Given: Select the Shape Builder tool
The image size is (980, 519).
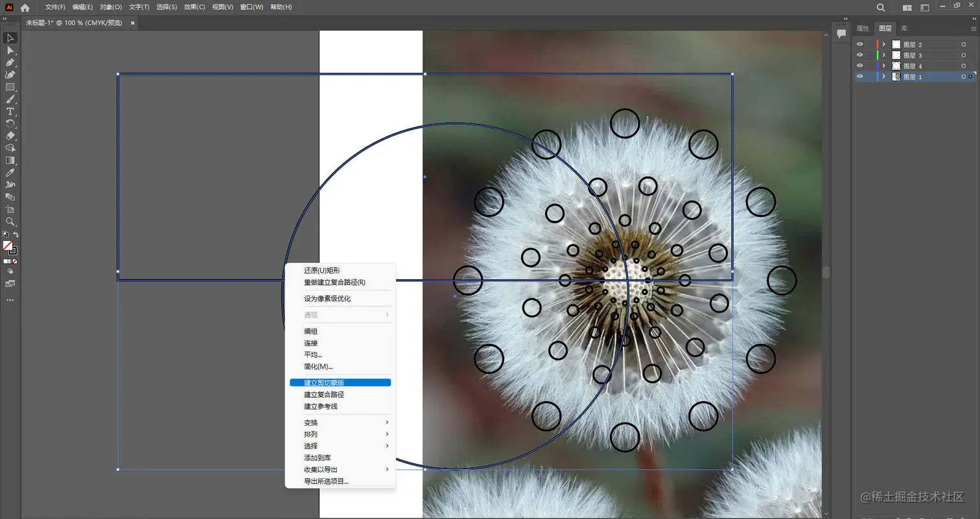Looking at the screenshot, I should (x=10, y=148).
